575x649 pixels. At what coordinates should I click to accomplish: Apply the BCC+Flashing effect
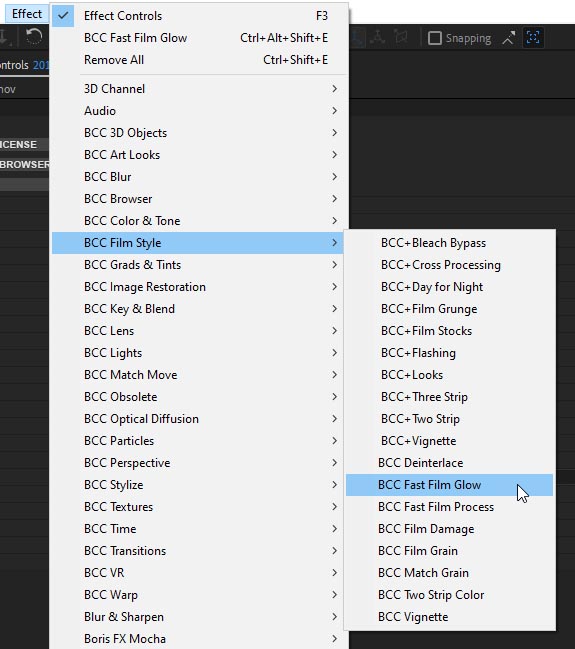[450, 353]
